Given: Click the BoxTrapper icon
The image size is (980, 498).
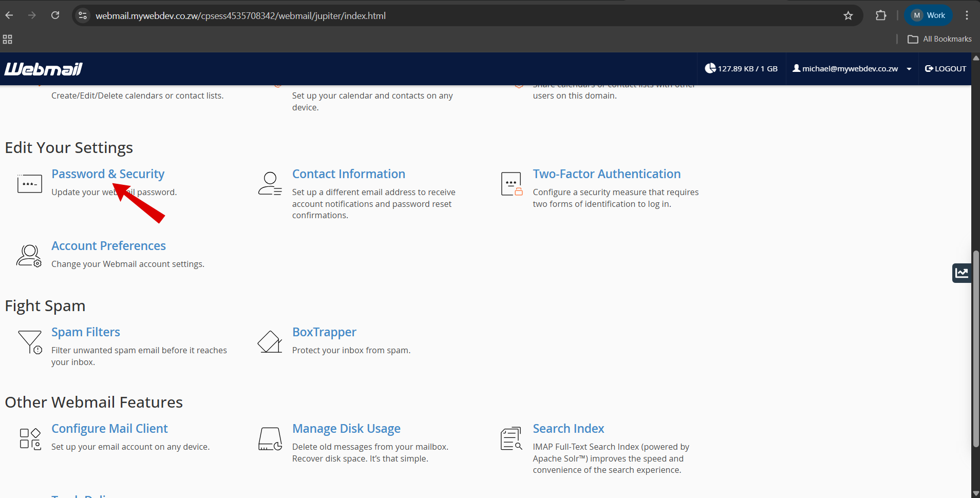Looking at the screenshot, I should (270, 342).
